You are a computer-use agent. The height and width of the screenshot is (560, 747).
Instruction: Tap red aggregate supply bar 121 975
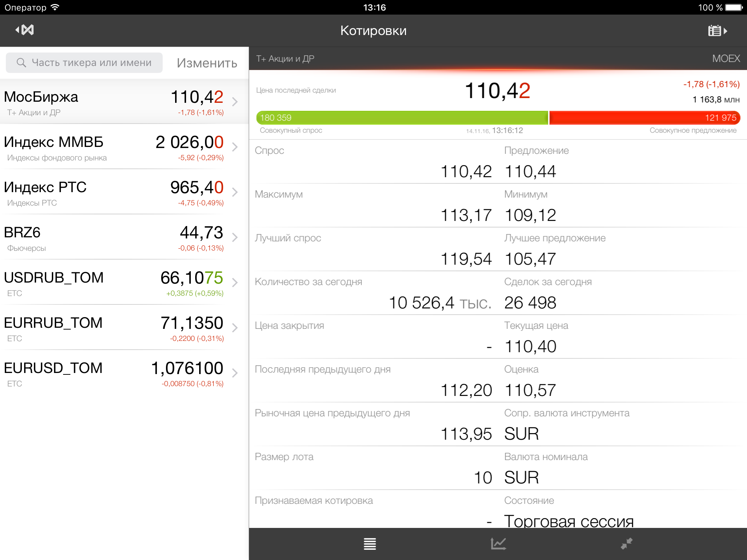(x=644, y=118)
